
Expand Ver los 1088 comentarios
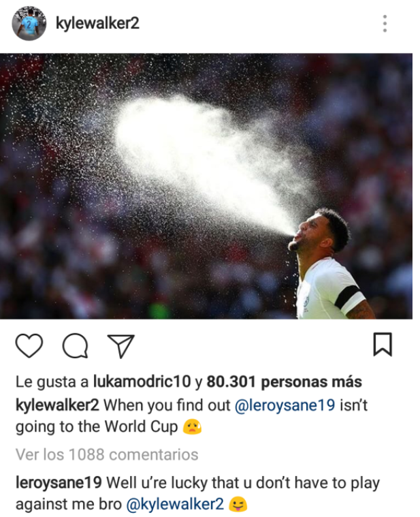(x=107, y=455)
